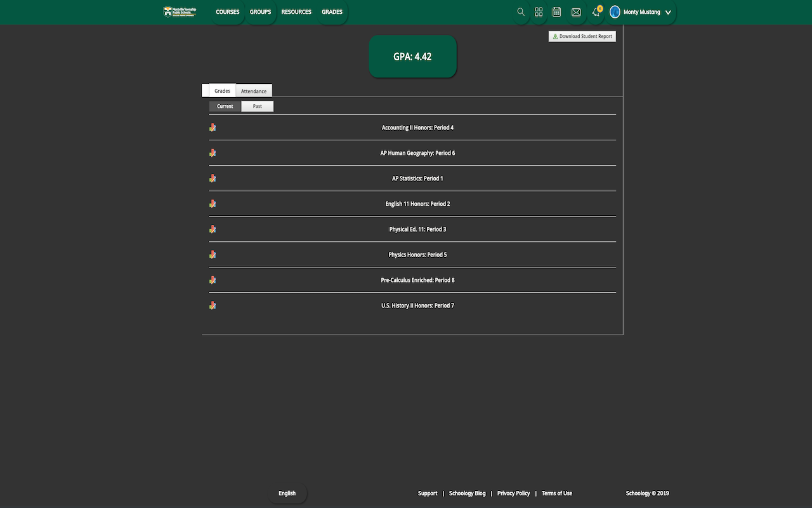Switch to the Attendance tab
Screen dimensions: 812x508
[254, 91]
